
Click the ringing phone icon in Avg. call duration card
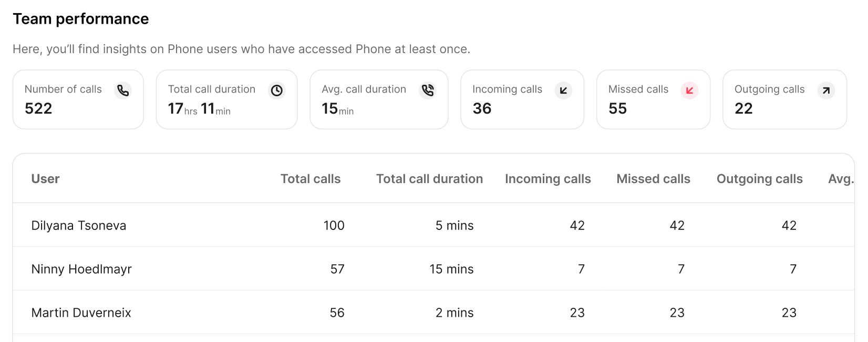428,90
